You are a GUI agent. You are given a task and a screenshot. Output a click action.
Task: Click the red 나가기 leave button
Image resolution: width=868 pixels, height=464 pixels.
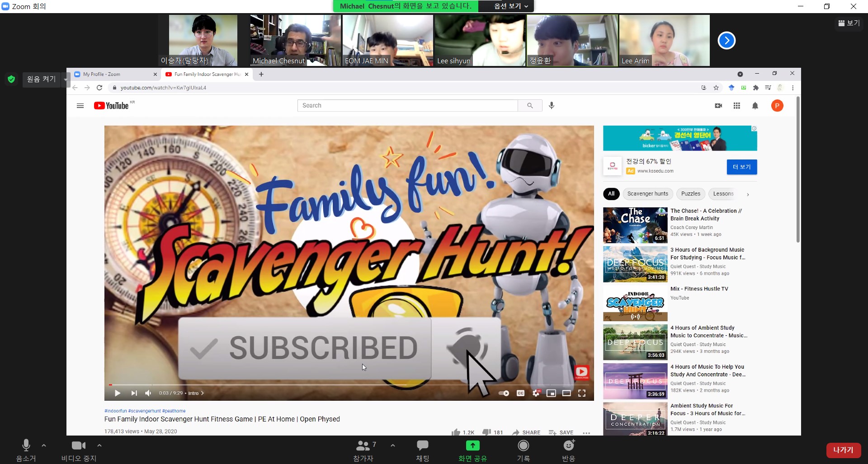coord(843,450)
